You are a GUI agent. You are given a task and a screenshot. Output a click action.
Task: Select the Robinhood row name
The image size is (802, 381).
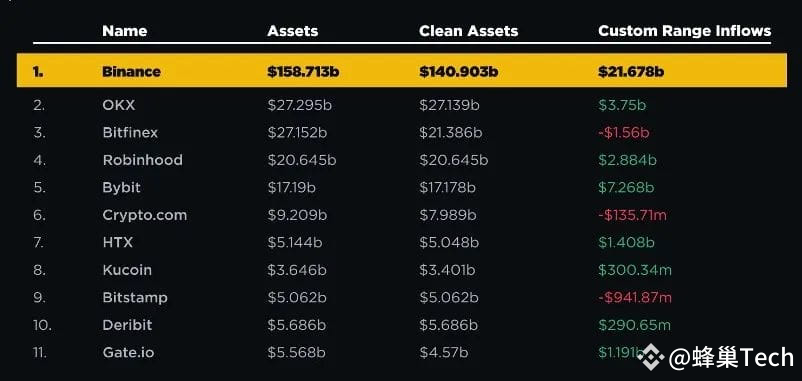(142, 160)
